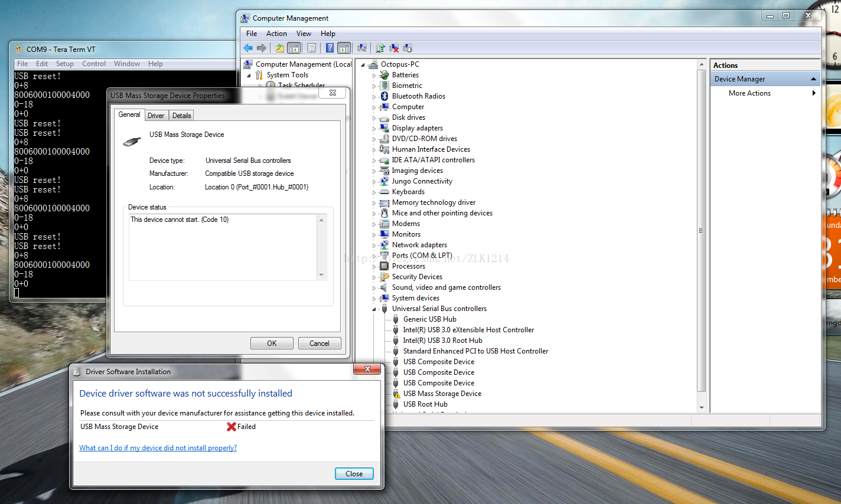Image resolution: width=841 pixels, height=504 pixels.
Task: Toggle Show/Hide Action Pane toolbar icon
Action: click(x=344, y=48)
